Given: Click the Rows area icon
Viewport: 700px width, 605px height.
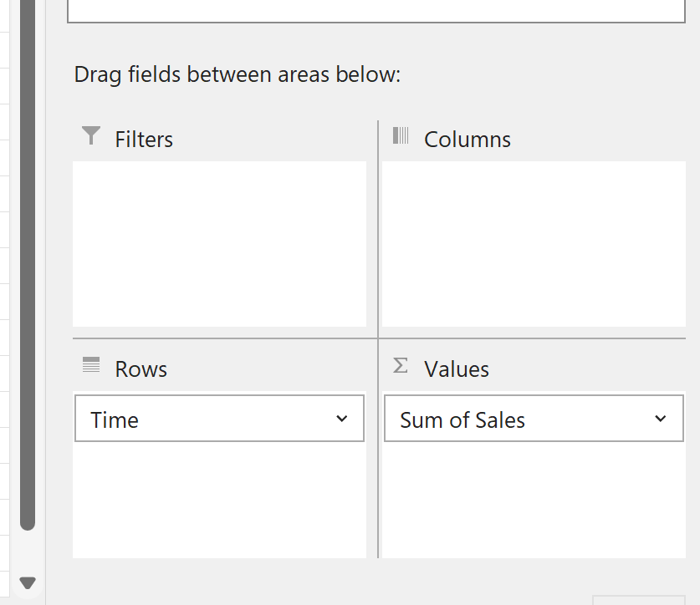Looking at the screenshot, I should [91, 364].
